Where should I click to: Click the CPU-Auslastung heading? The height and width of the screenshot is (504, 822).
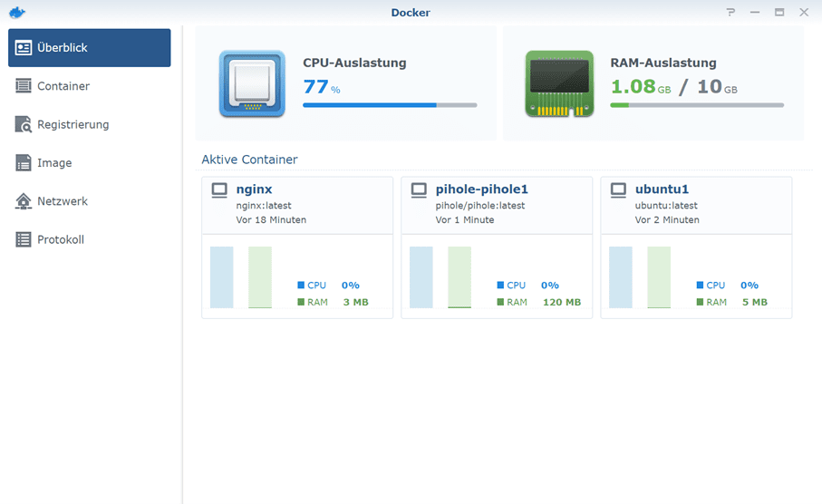point(354,63)
